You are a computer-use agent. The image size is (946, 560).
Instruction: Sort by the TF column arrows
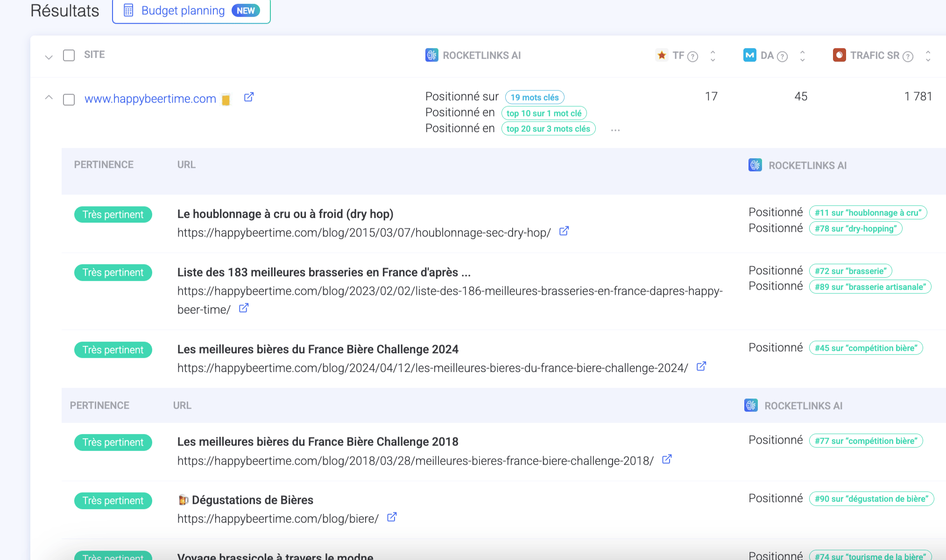pyautogui.click(x=713, y=56)
